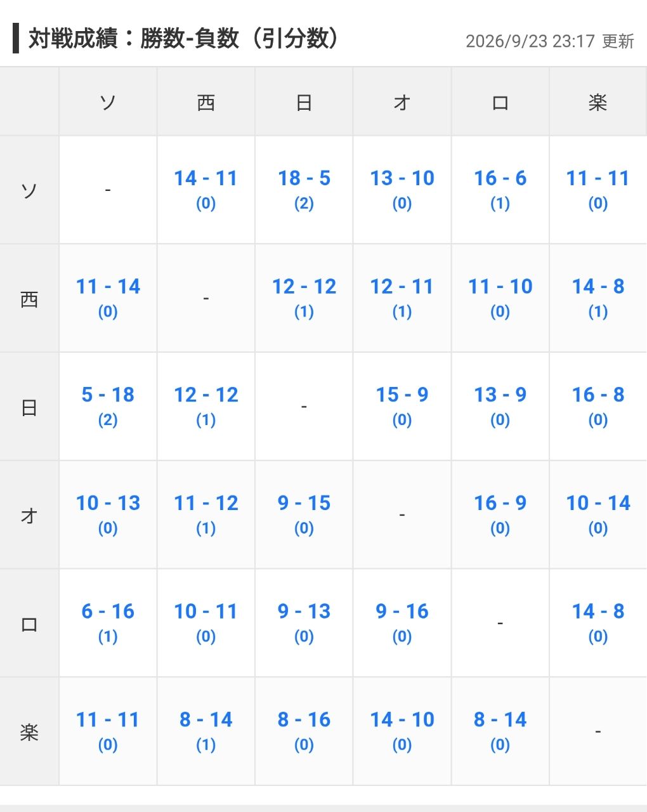Open the オ vs 日 record 9 - 15
The image size is (647, 812).
[x=304, y=514]
